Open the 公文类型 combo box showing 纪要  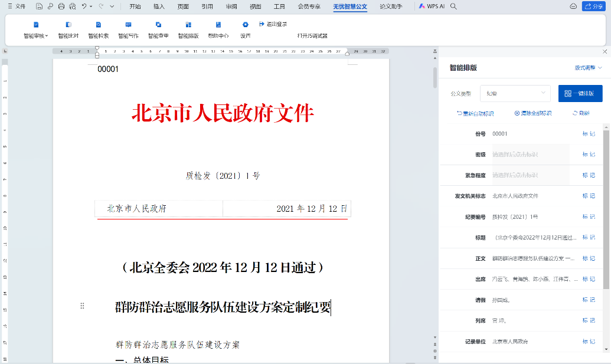(x=515, y=93)
